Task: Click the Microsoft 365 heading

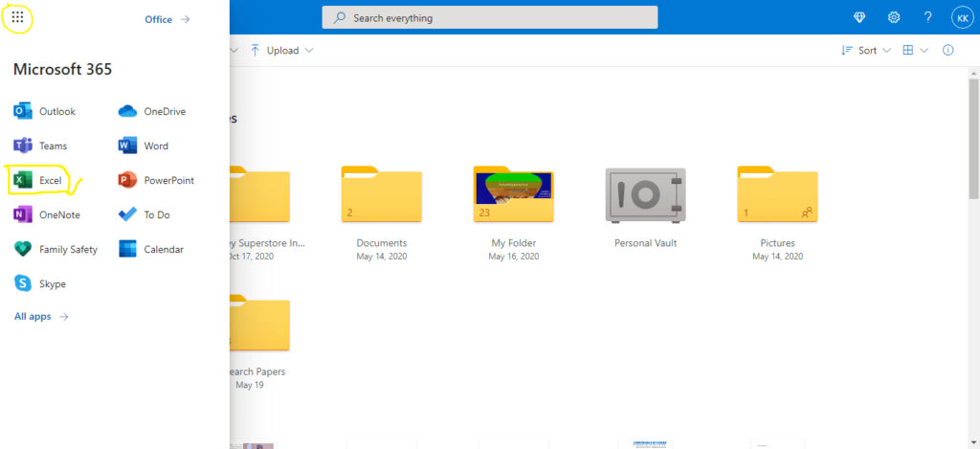Action: pyautogui.click(x=62, y=70)
